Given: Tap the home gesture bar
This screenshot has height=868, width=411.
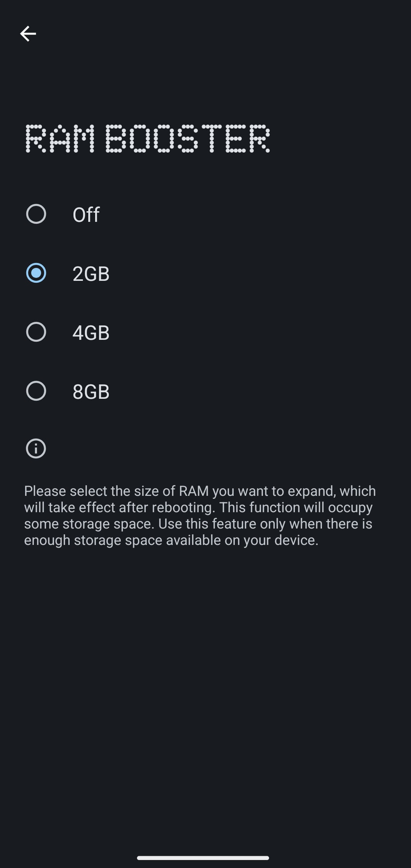Looking at the screenshot, I should pyautogui.click(x=203, y=858).
